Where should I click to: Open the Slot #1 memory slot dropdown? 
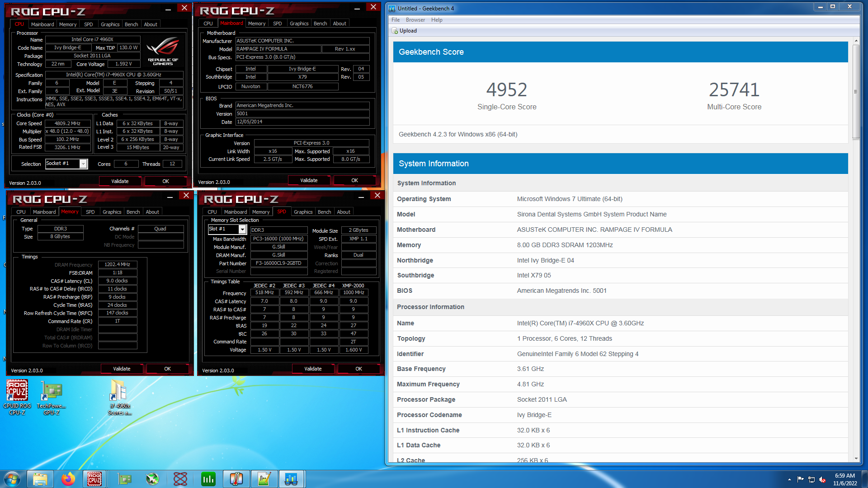tap(242, 230)
